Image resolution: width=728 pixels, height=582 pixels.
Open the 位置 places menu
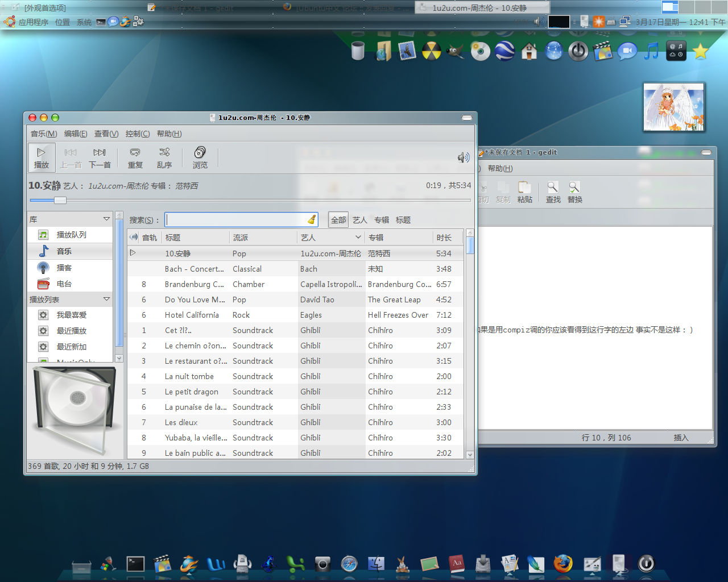63,22
